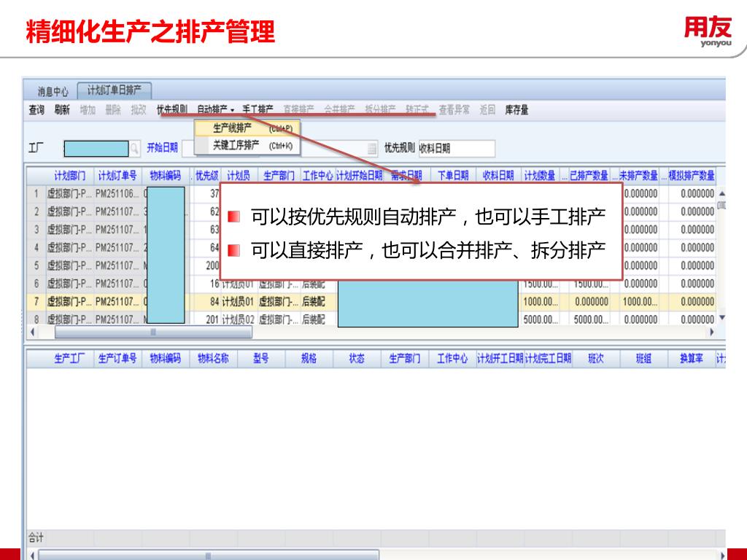This screenshot has width=747, height=560.
Task: Open the calendar picker icon before 优先规则 label
Action: point(373,149)
